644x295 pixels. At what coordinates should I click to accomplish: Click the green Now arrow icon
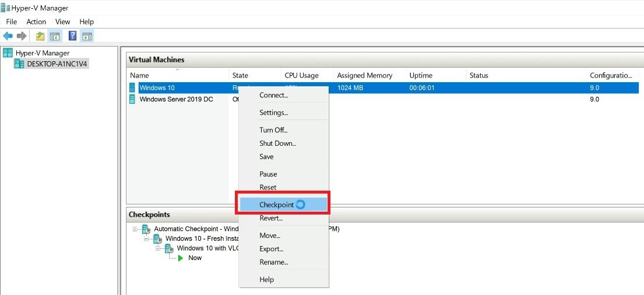pyautogui.click(x=181, y=258)
